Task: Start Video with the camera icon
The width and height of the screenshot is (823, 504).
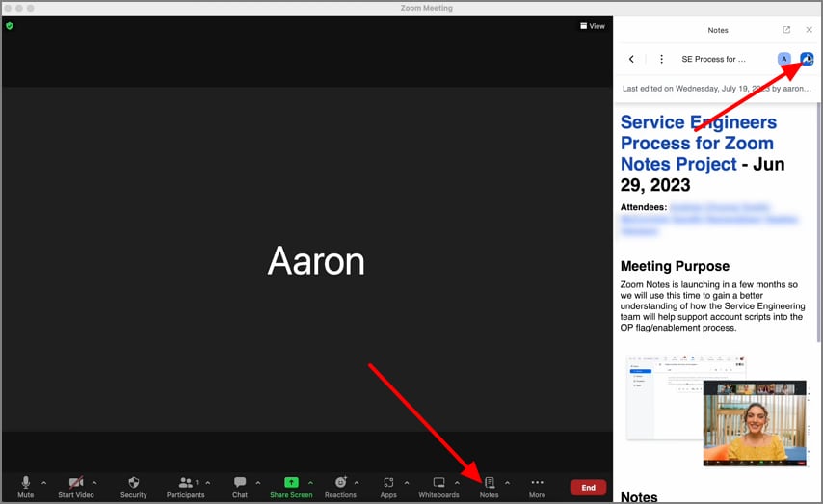Action: (x=76, y=487)
